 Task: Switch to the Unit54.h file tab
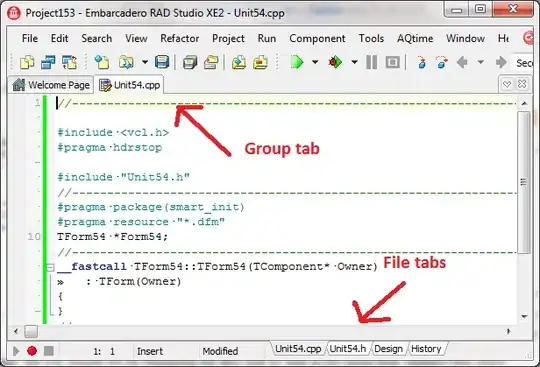[x=347, y=349]
